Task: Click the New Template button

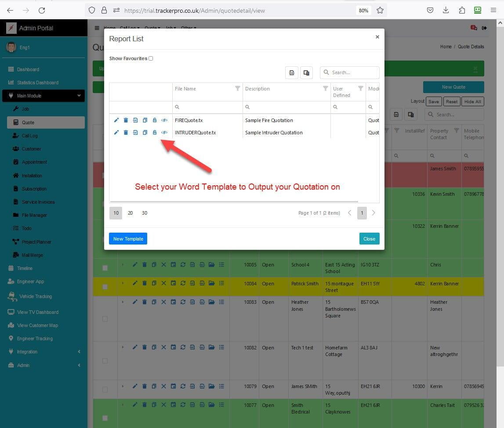Action: click(128, 239)
